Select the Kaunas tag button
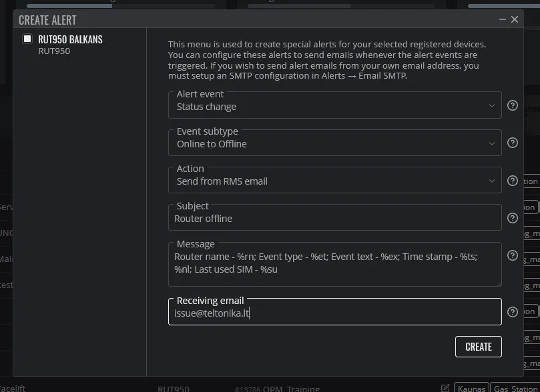The width and height of the screenshot is (540, 392). pyautogui.click(x=471, y=388)
